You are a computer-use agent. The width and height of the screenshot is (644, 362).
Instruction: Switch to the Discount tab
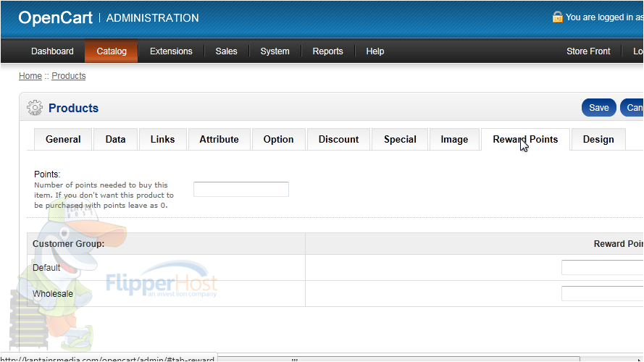tap(338, 139)
